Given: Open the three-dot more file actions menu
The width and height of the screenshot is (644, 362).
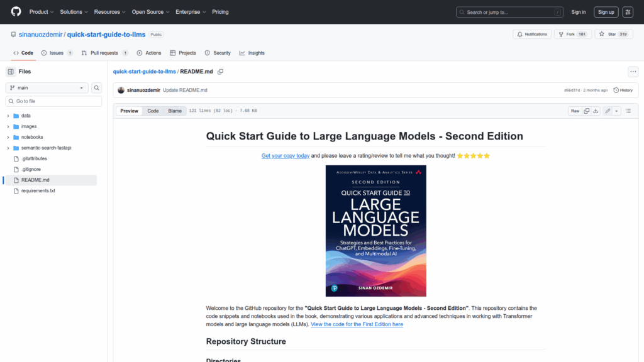Looking at the screenshot, I should (x=633, y=72).
